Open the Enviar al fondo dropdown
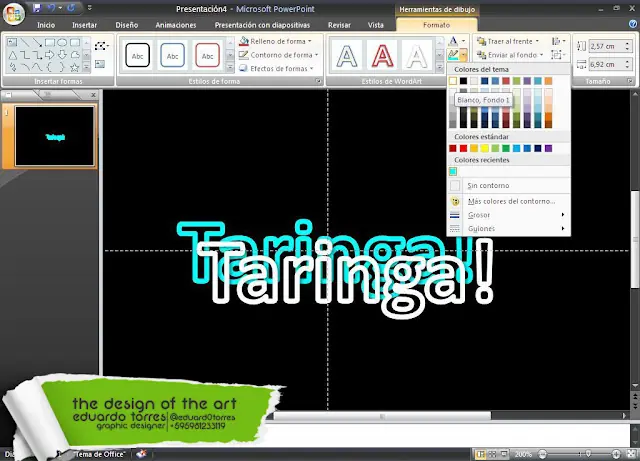The height and width of the screenshot is (461, 640). pyautogui.click(x=511, y=55)
